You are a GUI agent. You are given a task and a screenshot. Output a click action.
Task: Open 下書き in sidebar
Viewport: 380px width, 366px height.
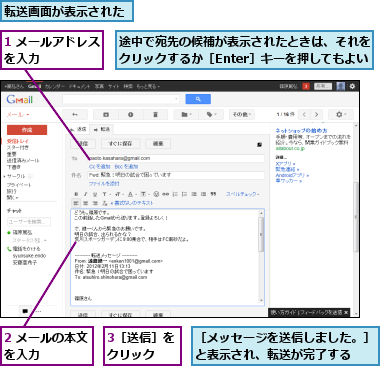[x=14, y=167]
